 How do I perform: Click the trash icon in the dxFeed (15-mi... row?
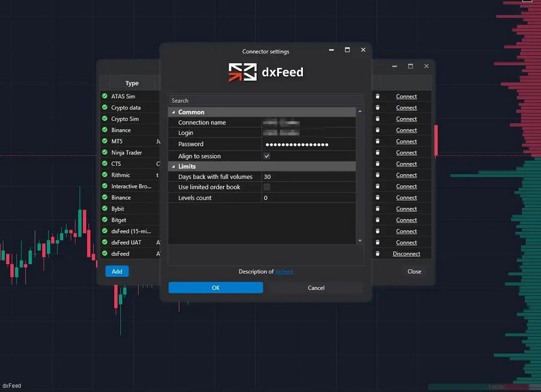(377, 231)
